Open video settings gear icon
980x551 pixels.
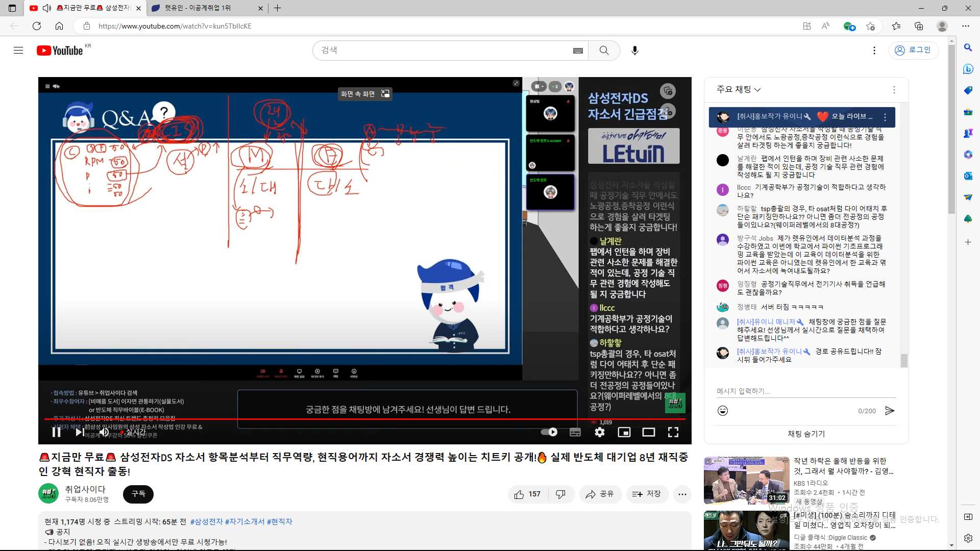(x=600, y=432)
